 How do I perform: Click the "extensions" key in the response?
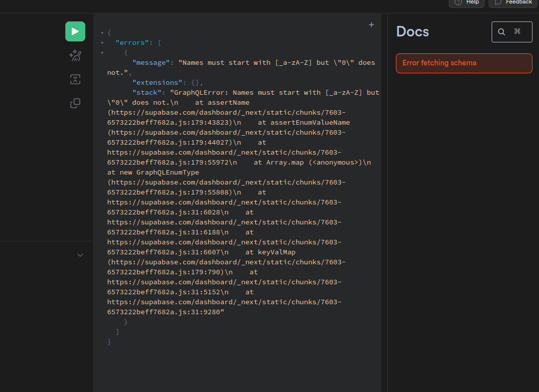pos(157,83)
